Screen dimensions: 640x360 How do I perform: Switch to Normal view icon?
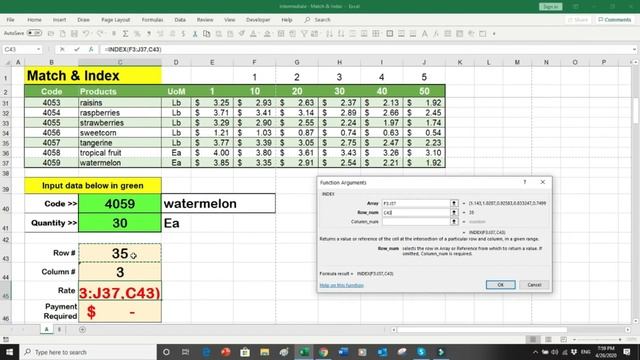click(x=533, y=339)
